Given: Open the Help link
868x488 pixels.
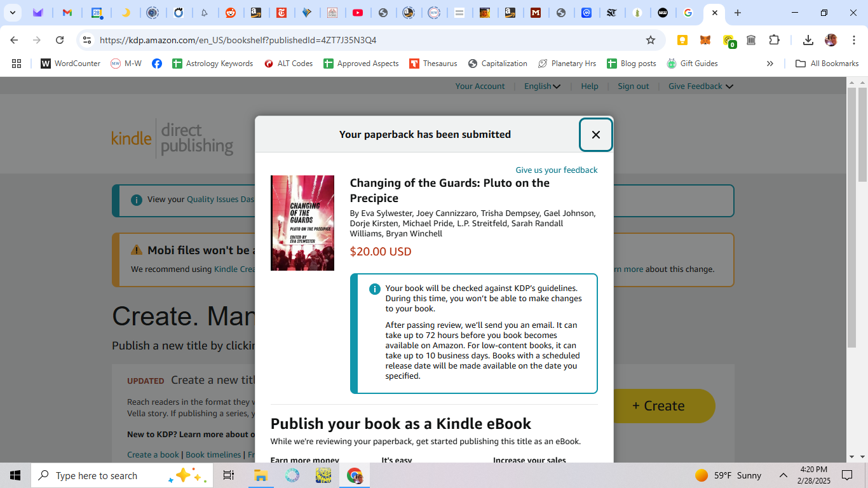Looking at the screenshot, I should point(590,86).
